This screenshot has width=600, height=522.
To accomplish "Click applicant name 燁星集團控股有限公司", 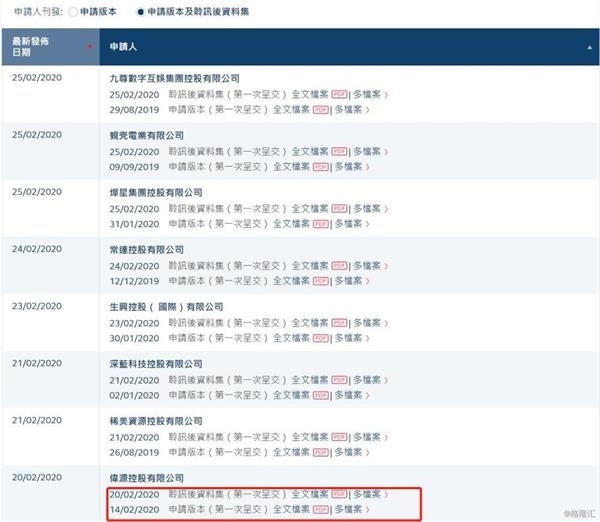I will click(156, 192).
